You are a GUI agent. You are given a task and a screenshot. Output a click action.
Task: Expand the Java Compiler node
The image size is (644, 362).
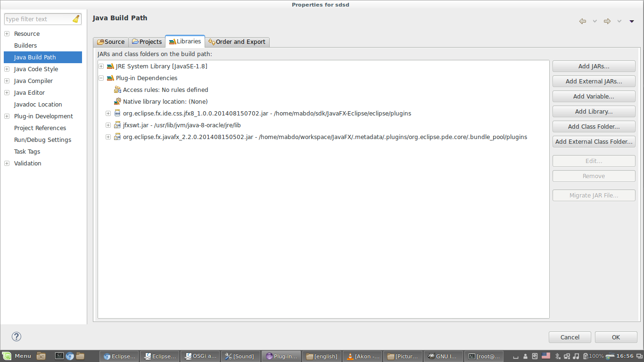point(7,81)
